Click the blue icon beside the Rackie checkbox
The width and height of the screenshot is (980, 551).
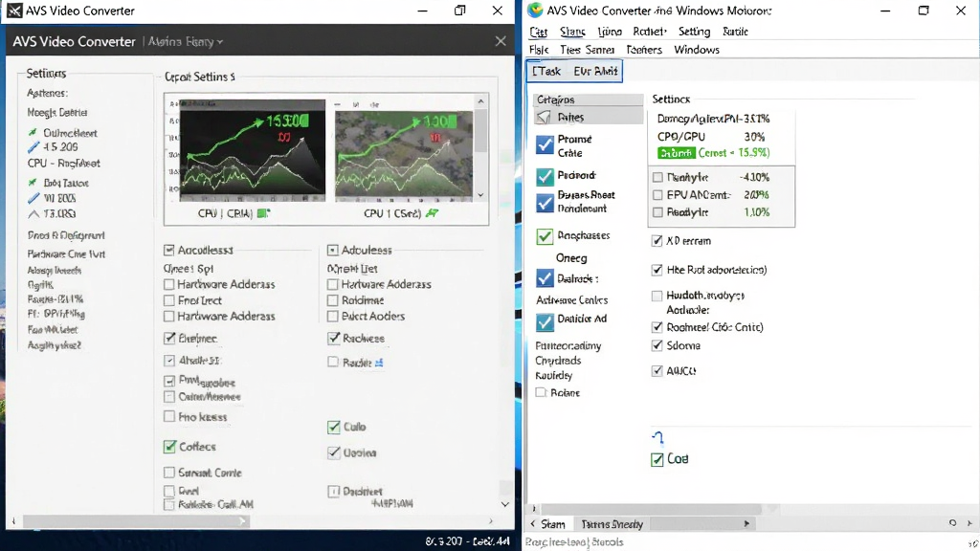tap(379, 363)
